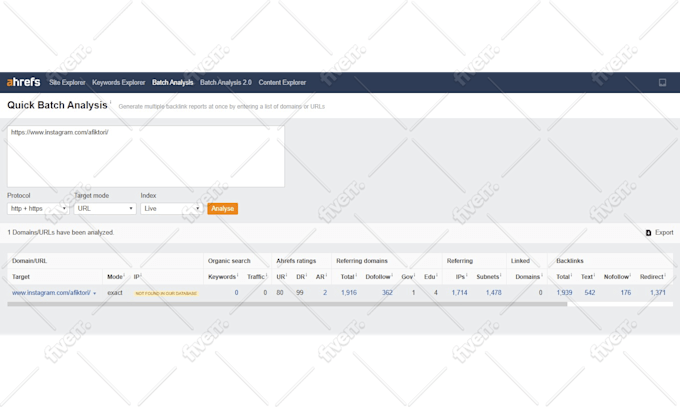This screenshot has width=680, height=407.
Task: Click the AR value 2
Action: tap(325, 293)
